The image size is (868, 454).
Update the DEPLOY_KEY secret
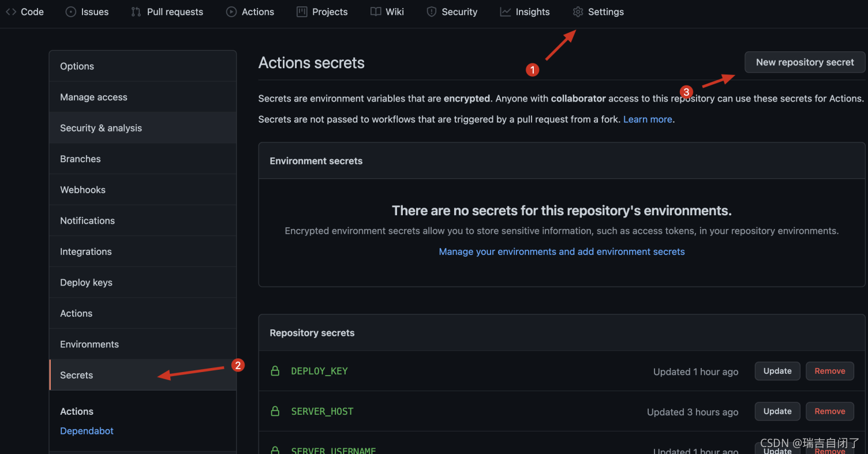pos(777,371)
